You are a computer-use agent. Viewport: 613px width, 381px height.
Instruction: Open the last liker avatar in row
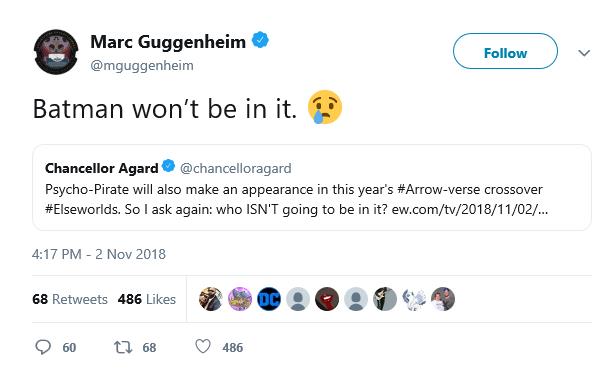443,299
